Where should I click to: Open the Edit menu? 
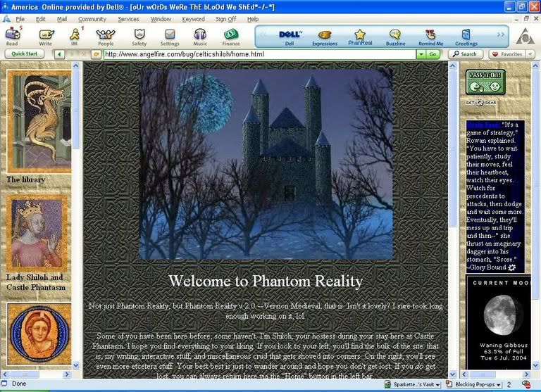(41, 19)
